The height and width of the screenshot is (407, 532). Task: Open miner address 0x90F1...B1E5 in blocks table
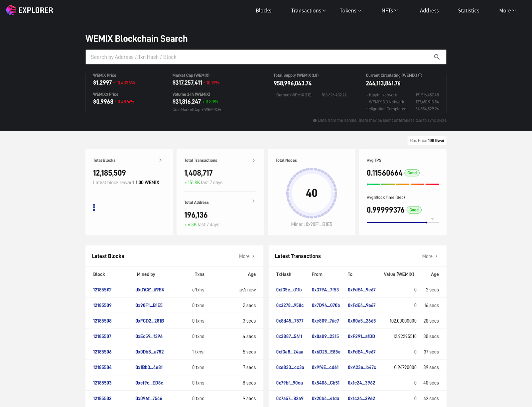point(149,305)
